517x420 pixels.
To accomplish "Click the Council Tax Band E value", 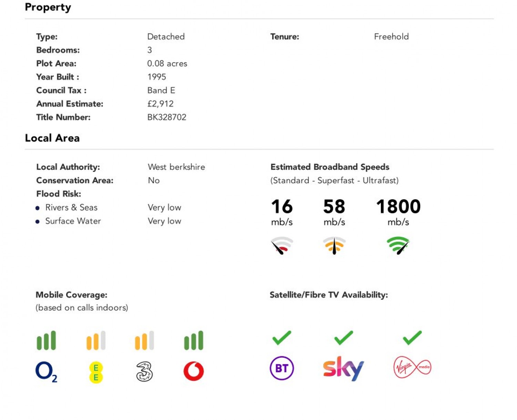I will click(161, 91).
